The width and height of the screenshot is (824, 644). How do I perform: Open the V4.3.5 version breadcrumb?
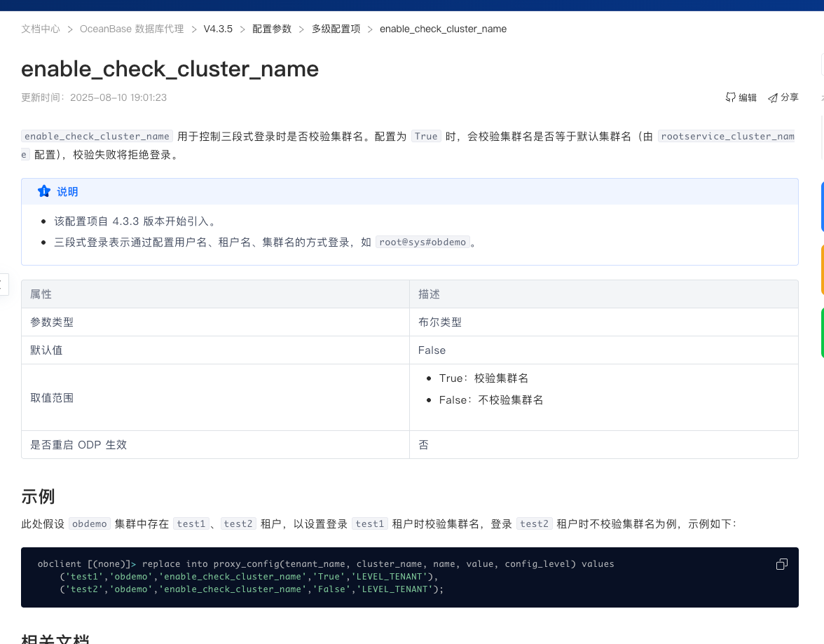point(218,29)
